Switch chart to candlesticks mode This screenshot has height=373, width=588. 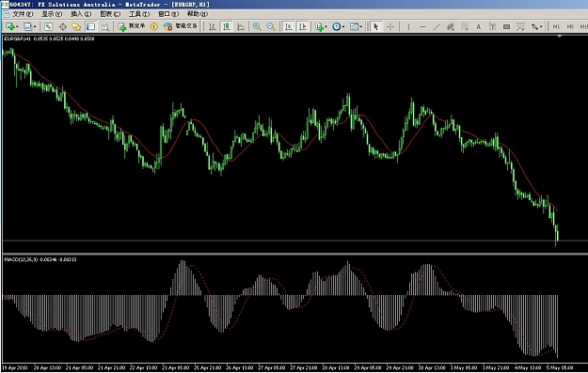click(227, 26)
